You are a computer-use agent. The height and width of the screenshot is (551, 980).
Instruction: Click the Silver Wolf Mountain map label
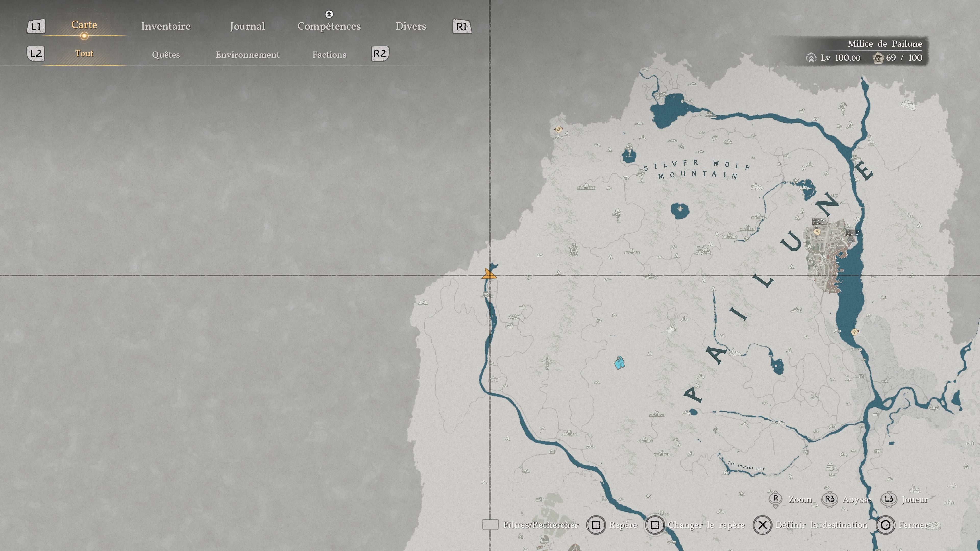pos(697,169)
